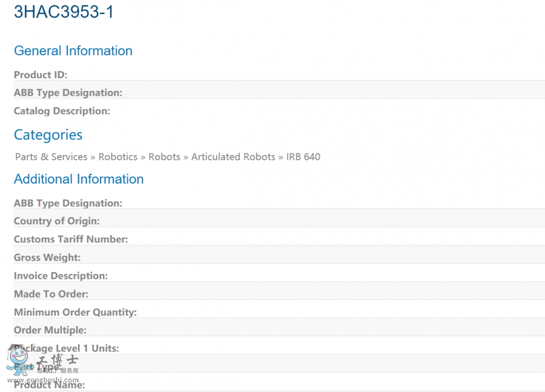The width and height of the screenshot is (545, 392).
Task: Click the Invoice Description label
Action: coord(61,276)
